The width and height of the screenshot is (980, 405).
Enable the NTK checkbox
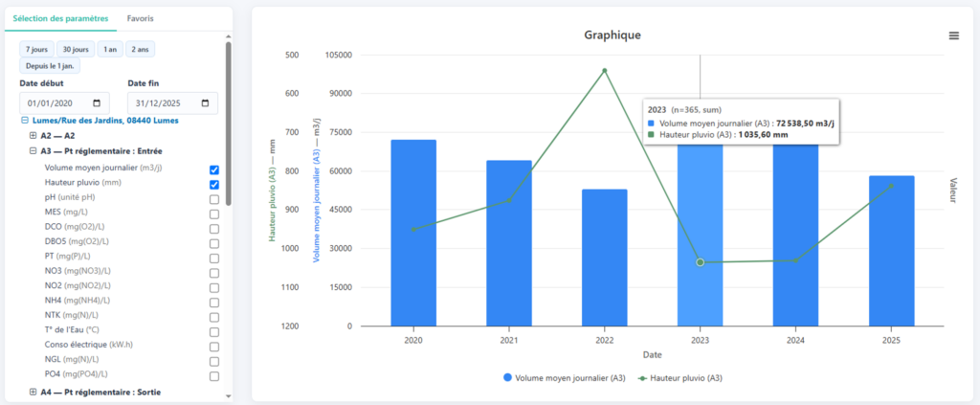click(x=214, y=318)
